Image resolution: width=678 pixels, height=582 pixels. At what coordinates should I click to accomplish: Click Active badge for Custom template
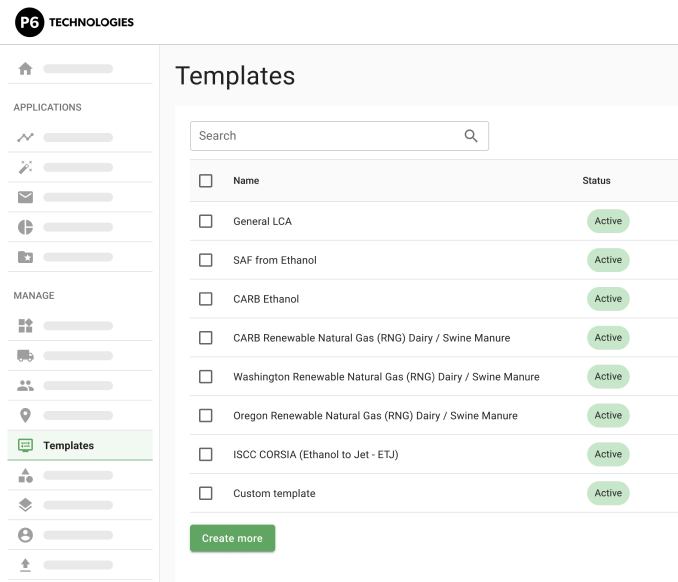click(x=608, y=493)
